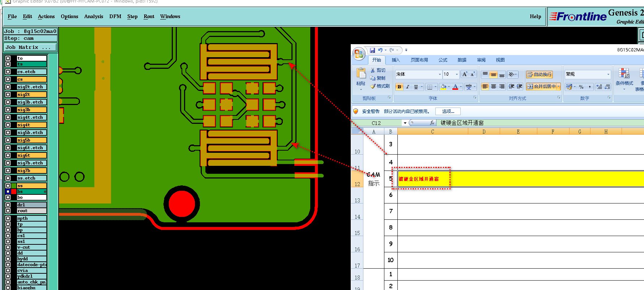Toggle Bold formatting in Excel
The height and width of the screenshot is (290, 644).
[399, 87]
